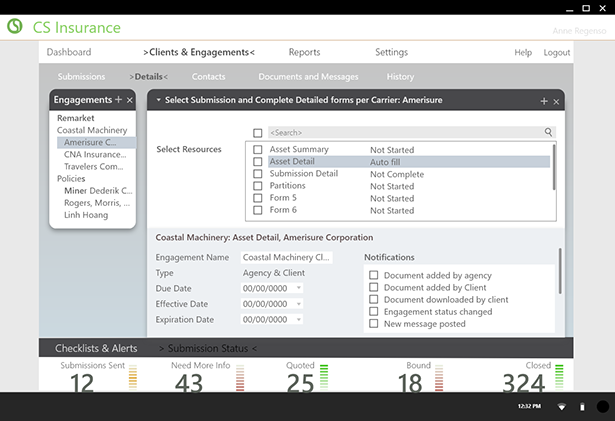615x421 pixels.
Task: Open the Due Date dropdown
Action: coord(298,288)
